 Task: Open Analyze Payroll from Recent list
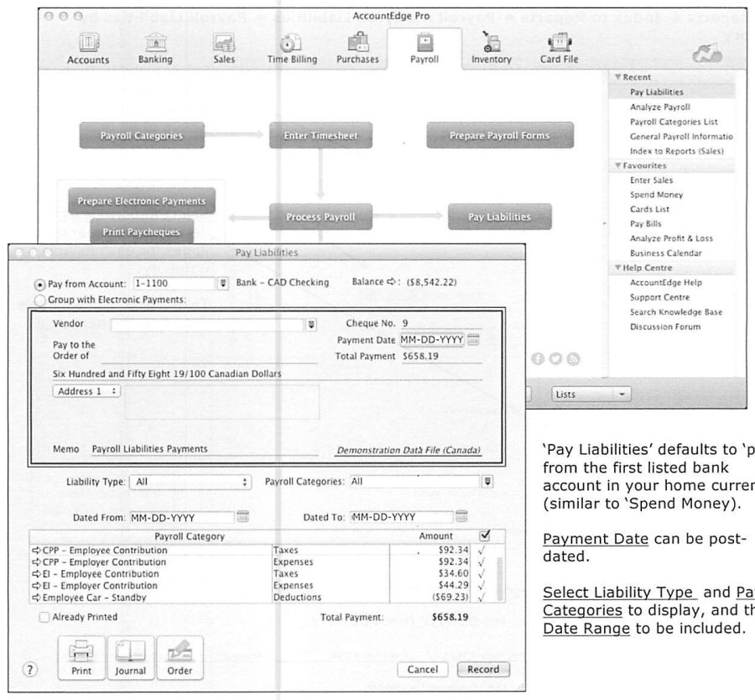[659, 107]
